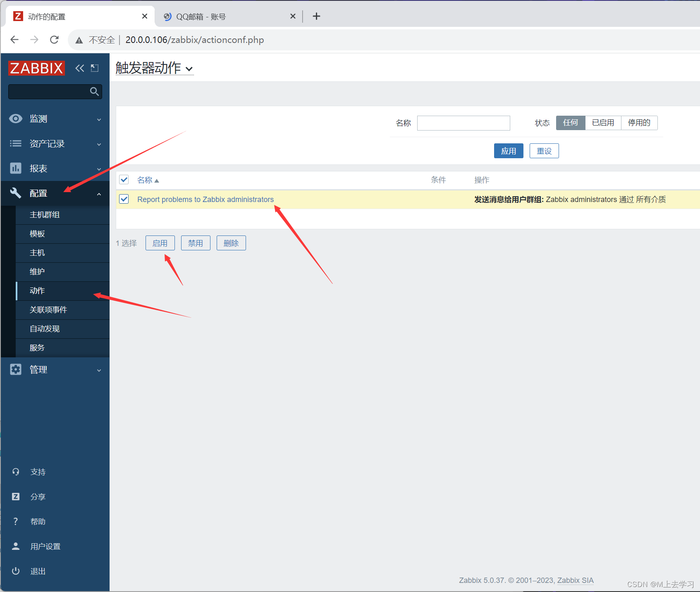This screenshot has width=700, height=592.
Task: Click the wrench icon for 配置
Action: (16, 193)
